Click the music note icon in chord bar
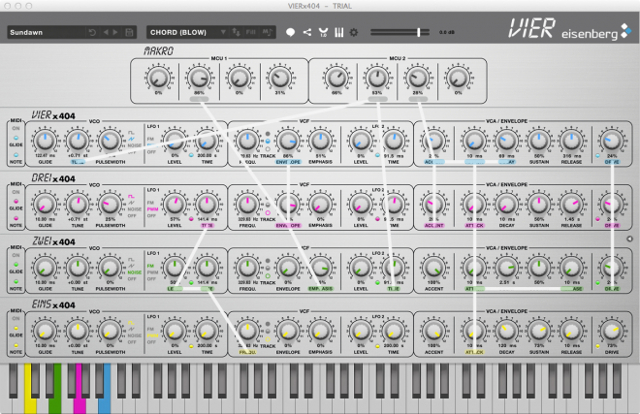640x414 pixels. click(x=267, y=32)
